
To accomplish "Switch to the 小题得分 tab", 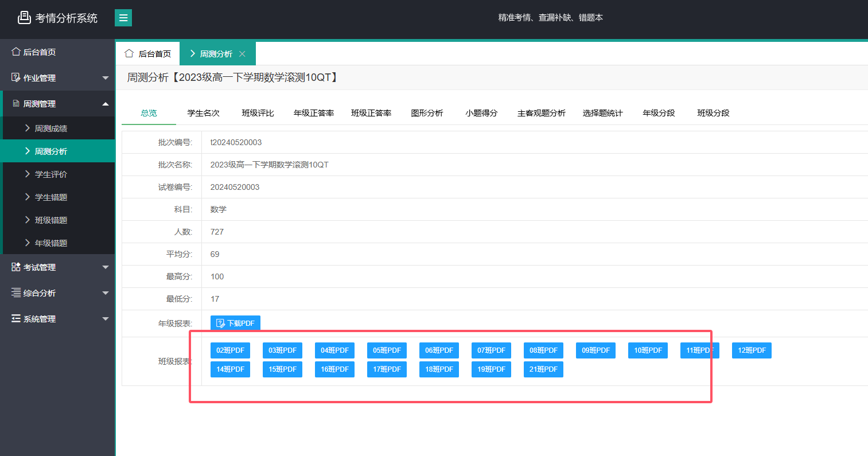I will click(481, 113).
